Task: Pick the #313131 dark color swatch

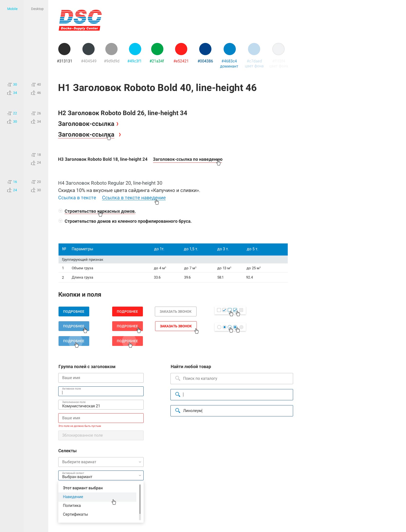Action: point(64,49)
